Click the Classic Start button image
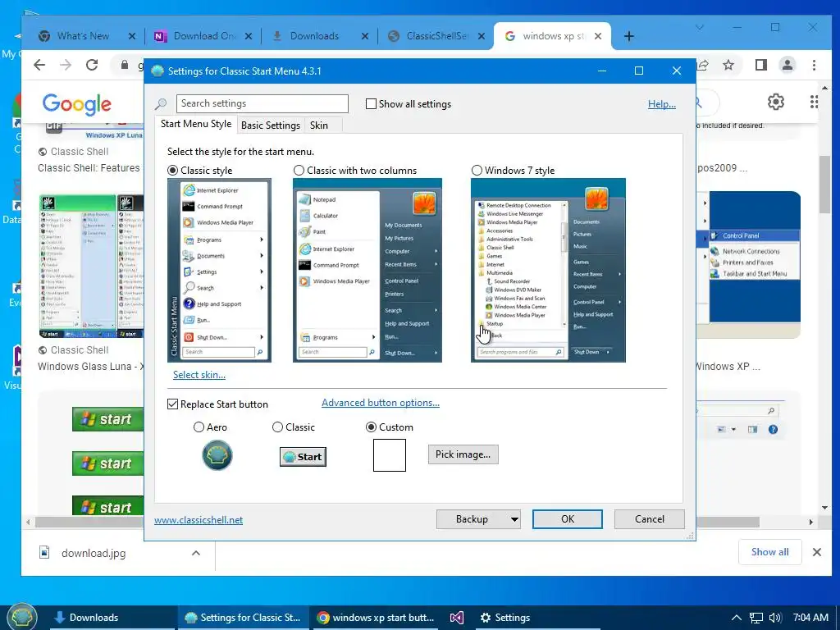840x630 pixels. (x=303, y=457)
